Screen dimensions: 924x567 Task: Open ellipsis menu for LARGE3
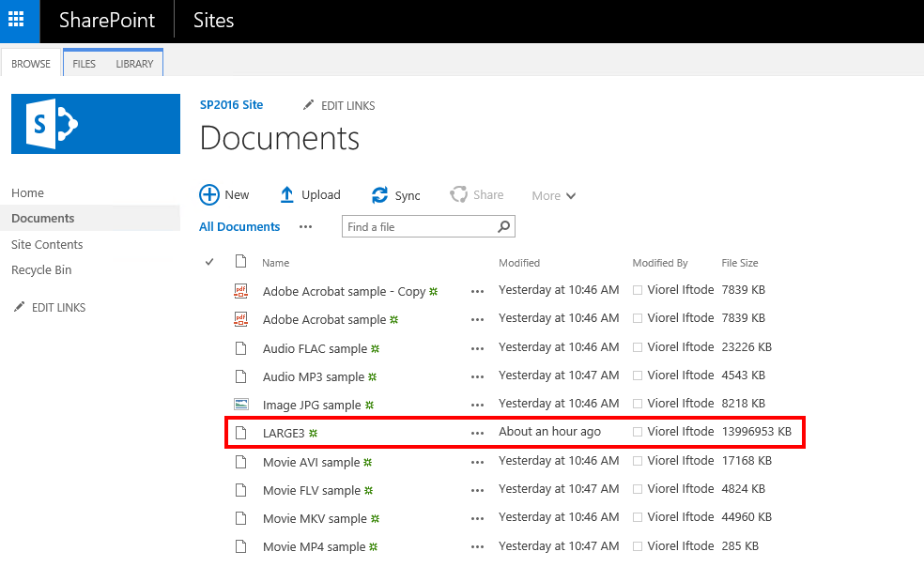tap(477, 433)
